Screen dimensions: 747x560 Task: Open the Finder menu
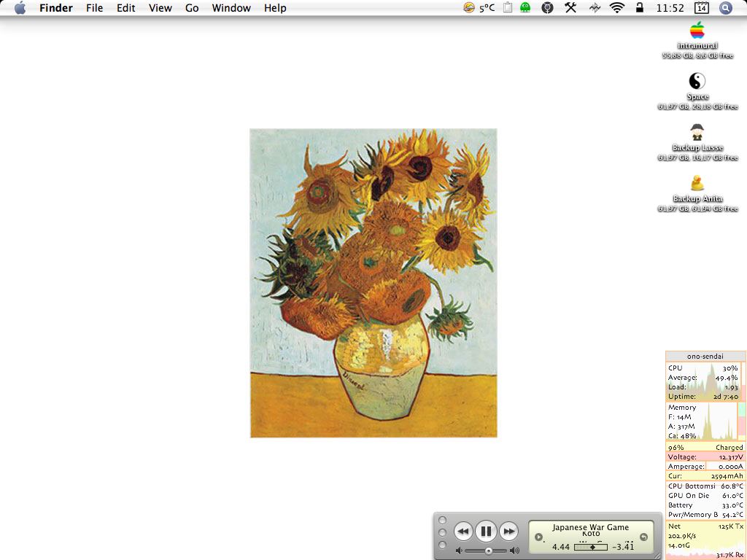pos(56,8)
